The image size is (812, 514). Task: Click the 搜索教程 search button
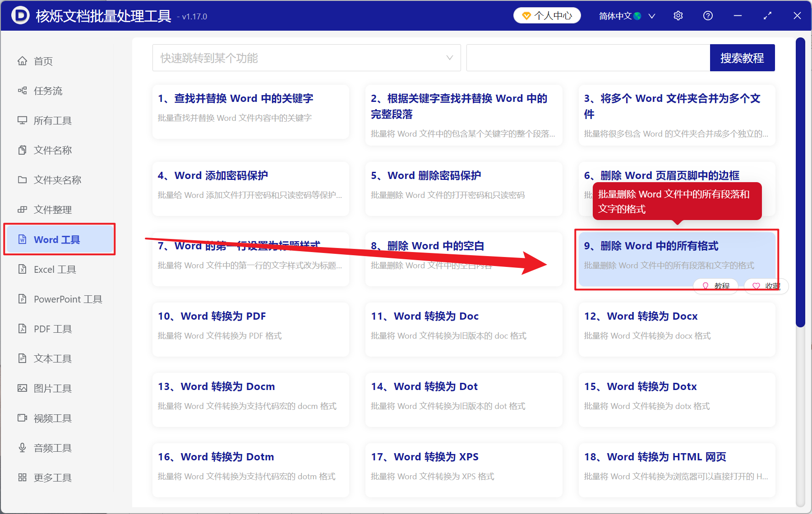point(742,58)
